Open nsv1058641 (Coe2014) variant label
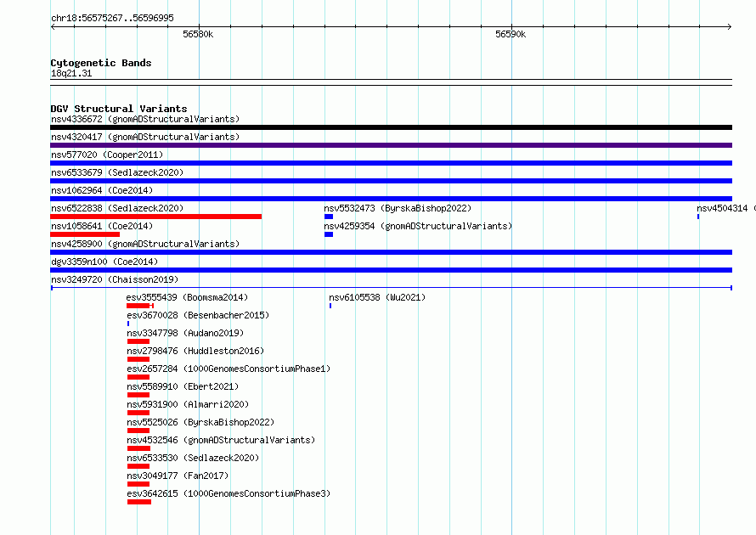756x535 pixels. pyautogui.click(x=102, y=226)
